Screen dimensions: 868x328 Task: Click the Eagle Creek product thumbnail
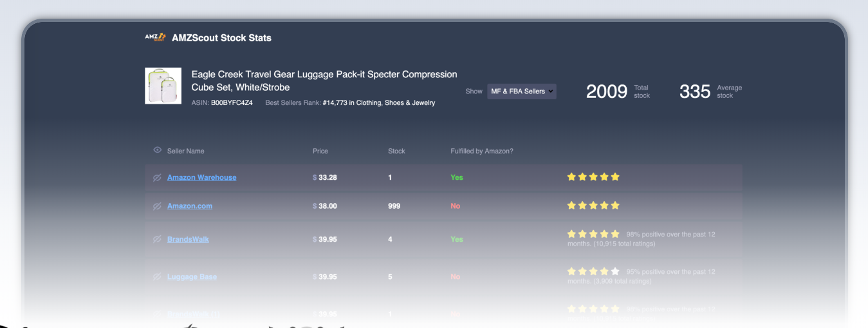(163, 86)
